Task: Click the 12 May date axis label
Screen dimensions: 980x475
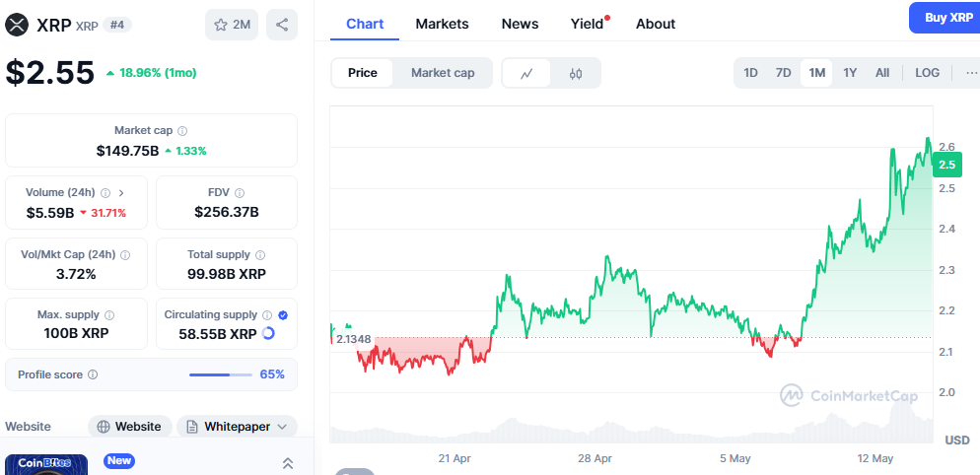Action: tap(875, 458)
